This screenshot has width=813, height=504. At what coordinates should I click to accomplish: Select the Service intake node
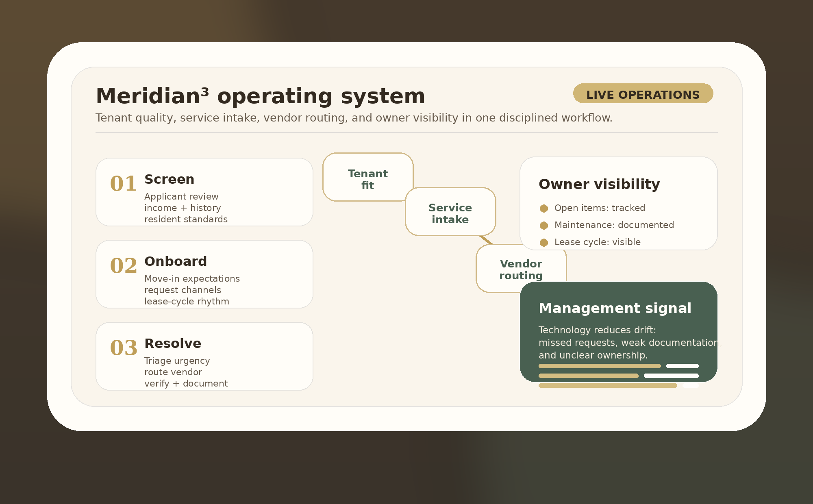pos(450,211)
